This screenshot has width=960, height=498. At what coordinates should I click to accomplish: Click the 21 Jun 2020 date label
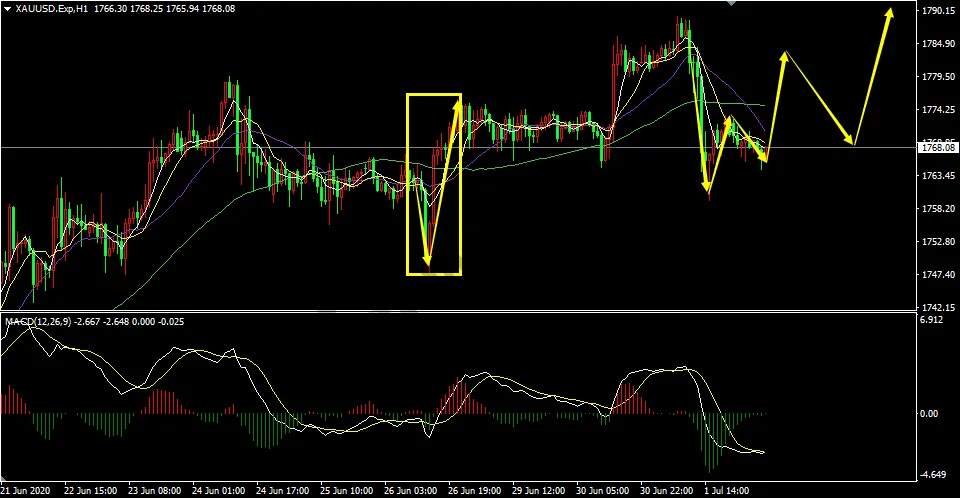point(26,491)
